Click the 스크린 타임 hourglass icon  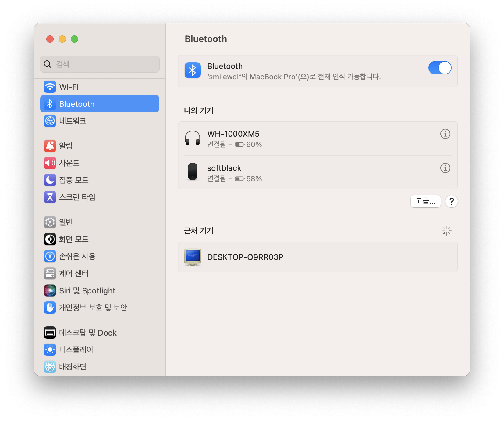tap(50, 197)
